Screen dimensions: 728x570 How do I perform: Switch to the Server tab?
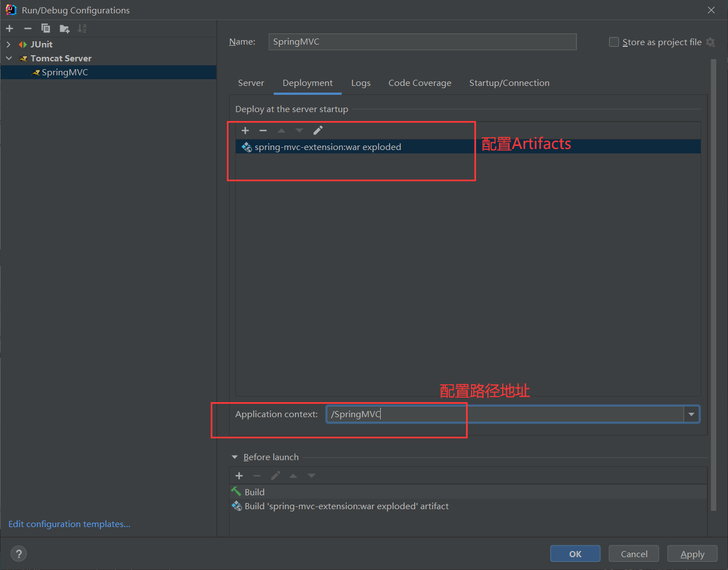(251, 83)
